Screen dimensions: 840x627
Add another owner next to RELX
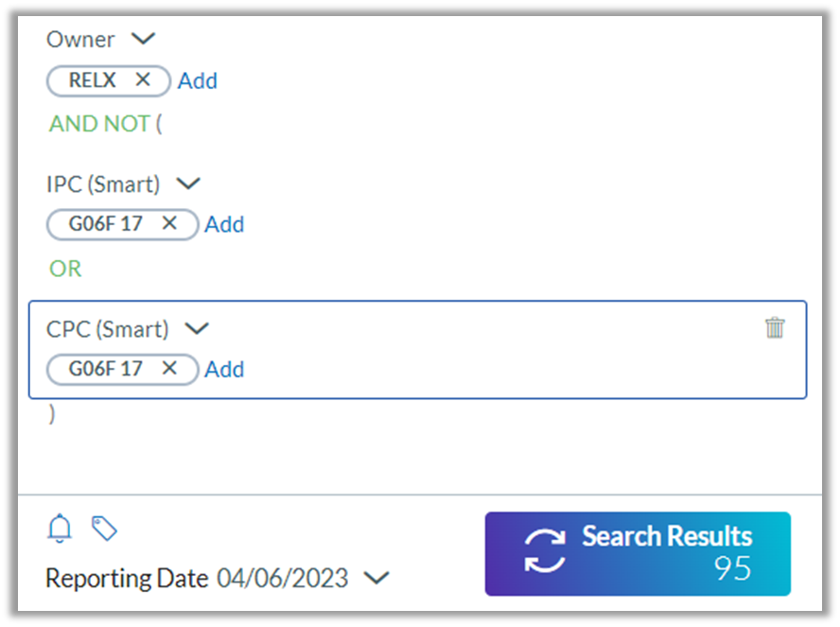[198, 80]
